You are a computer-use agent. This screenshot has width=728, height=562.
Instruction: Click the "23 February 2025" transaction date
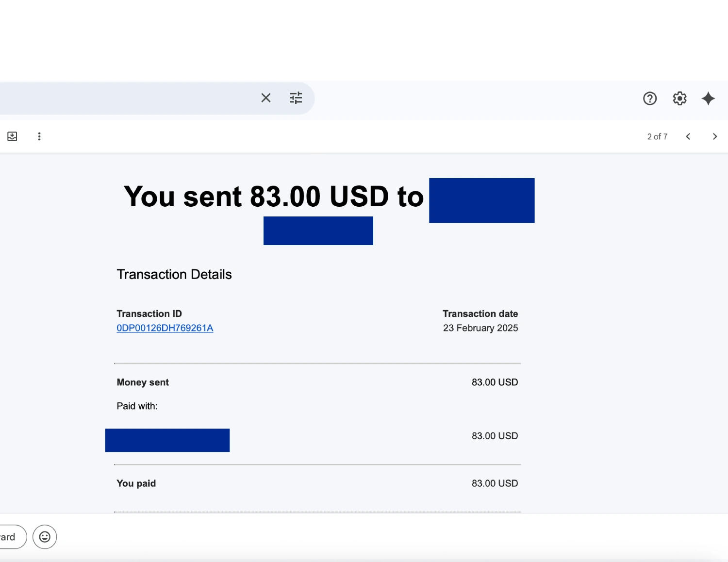click(x=480, y=328)
